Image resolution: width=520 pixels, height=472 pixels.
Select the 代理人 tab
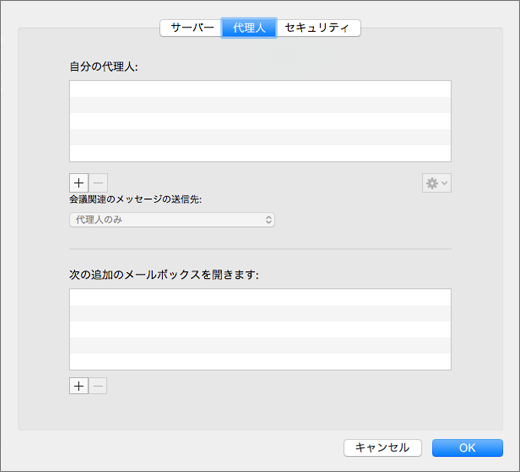point(249,28)
